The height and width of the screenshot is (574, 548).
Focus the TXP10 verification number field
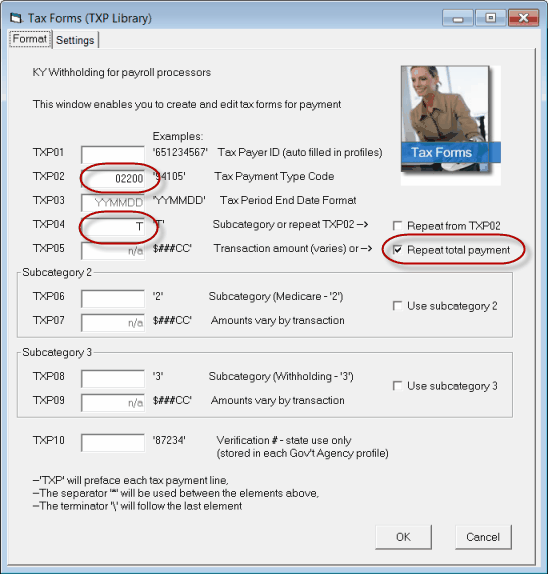113,443
